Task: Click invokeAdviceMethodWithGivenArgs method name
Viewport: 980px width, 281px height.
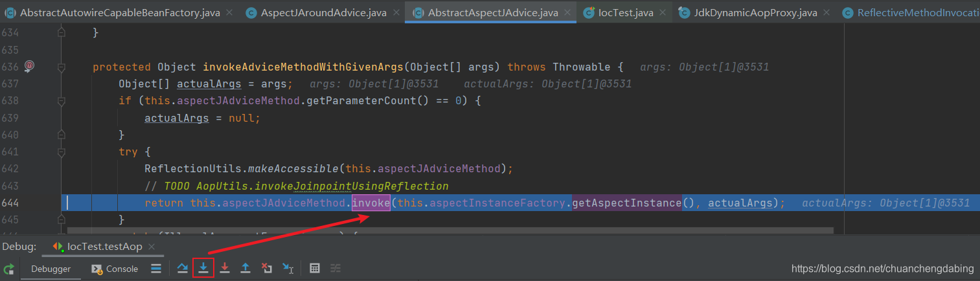Action: pyautogui.click(x=304, y=67)
